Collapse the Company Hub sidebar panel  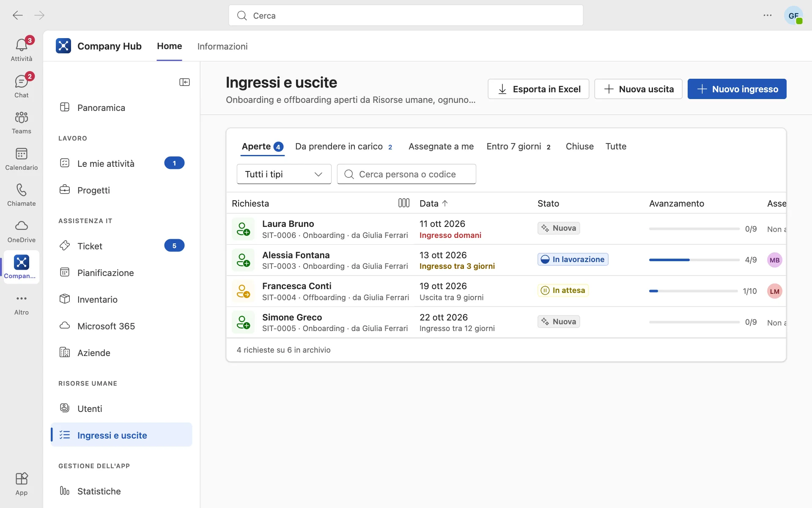(x=184, y=82)
